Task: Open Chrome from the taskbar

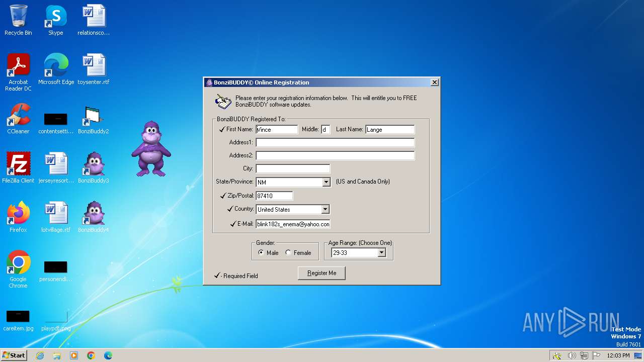Action: point(91,355)
